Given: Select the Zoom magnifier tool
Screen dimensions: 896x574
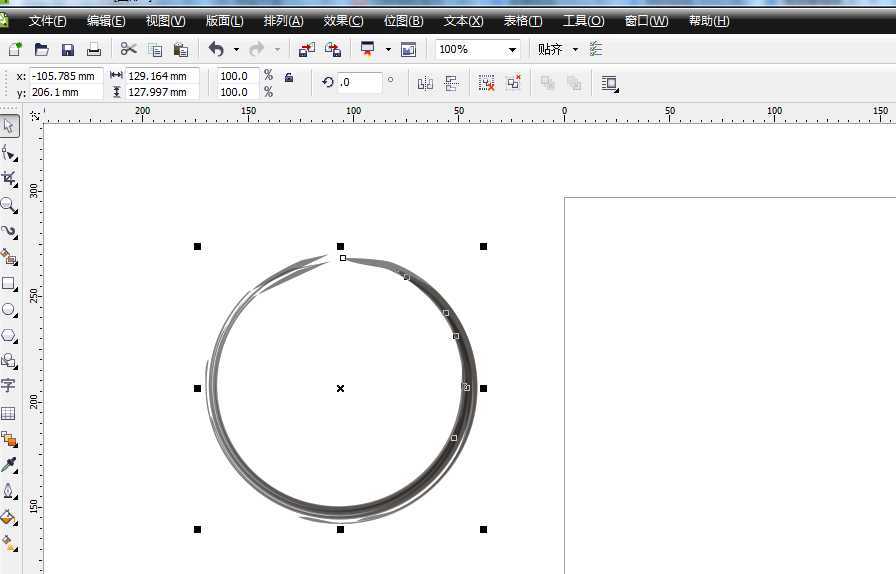Looking at the screenshot, I should pos(9,205).
